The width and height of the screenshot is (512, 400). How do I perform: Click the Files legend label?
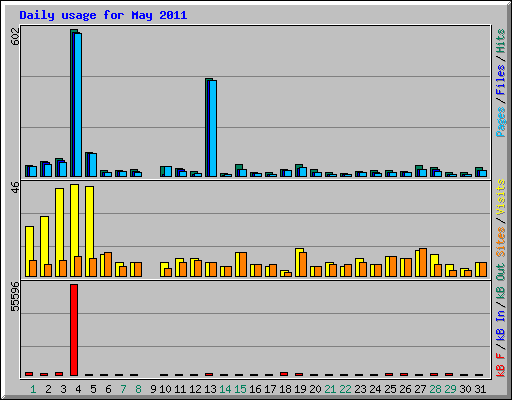pyautogui.click(x=500, y=80)
